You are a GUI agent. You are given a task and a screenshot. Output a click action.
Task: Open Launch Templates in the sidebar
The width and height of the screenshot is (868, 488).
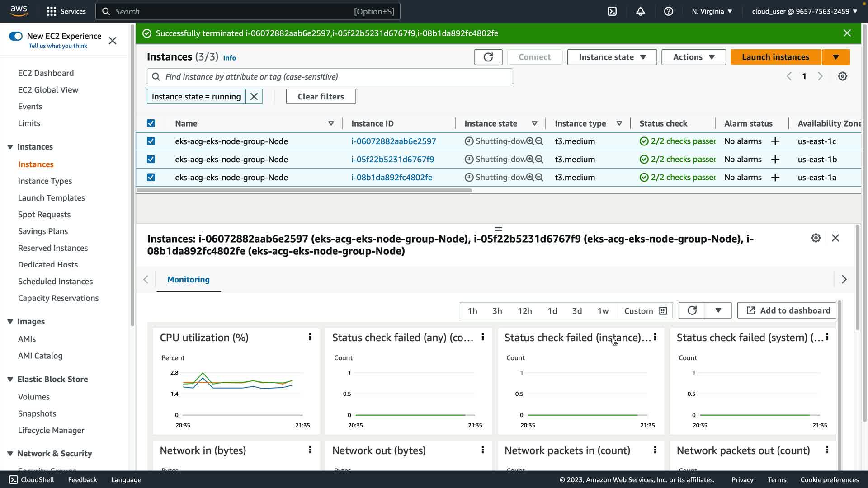pyautogui.click(x=51, y=197)
